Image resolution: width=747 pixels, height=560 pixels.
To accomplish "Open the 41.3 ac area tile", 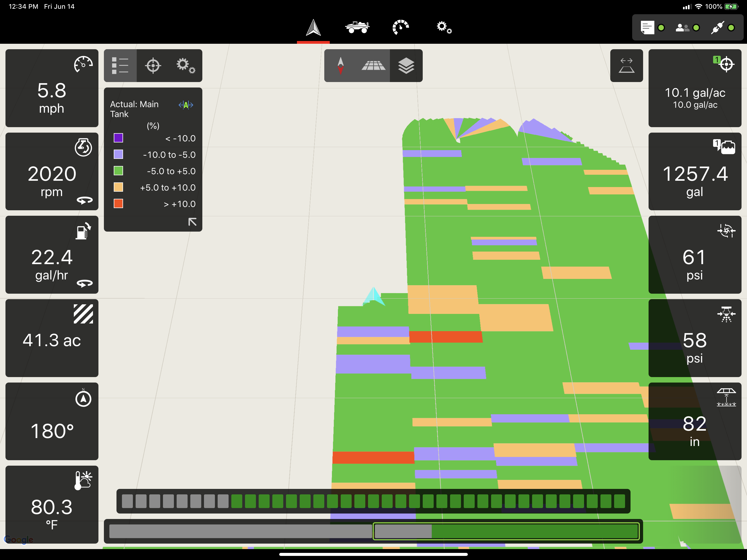I will [52, 338].
